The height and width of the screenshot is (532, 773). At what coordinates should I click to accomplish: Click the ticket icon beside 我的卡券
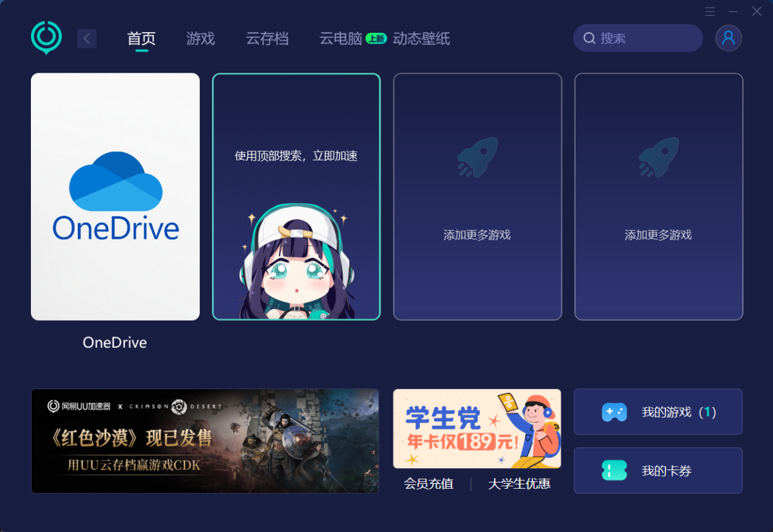[614, 470]
